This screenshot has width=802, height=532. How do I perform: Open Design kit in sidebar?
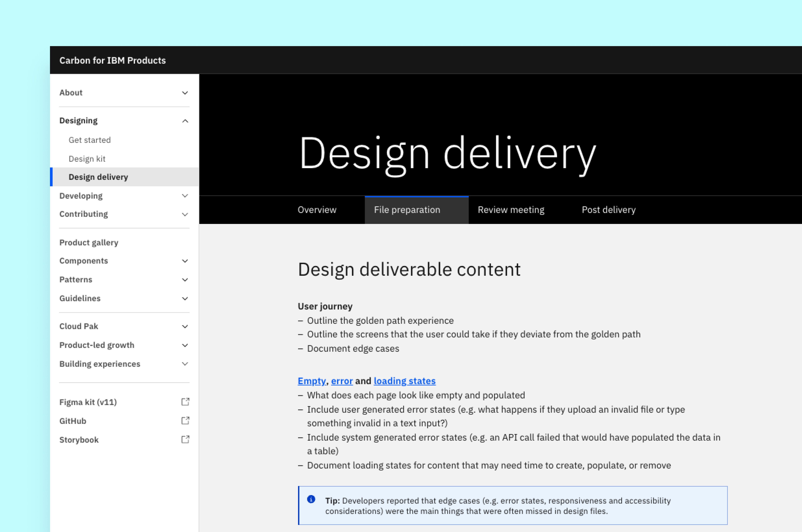pyautogui.click(x=87, y=159)
